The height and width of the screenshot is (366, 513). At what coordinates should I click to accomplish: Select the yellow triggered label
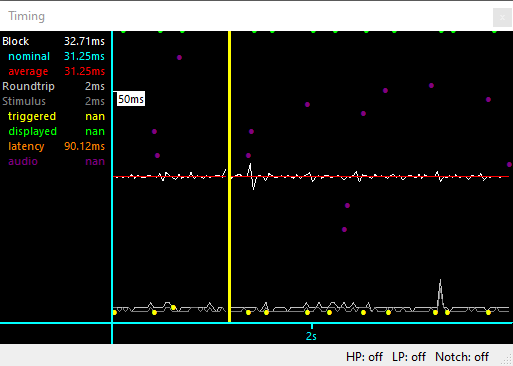(x=32, y=116)
